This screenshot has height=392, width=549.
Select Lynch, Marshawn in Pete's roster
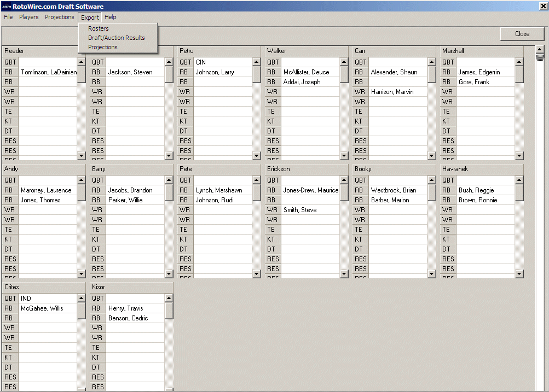coord(223,190)
